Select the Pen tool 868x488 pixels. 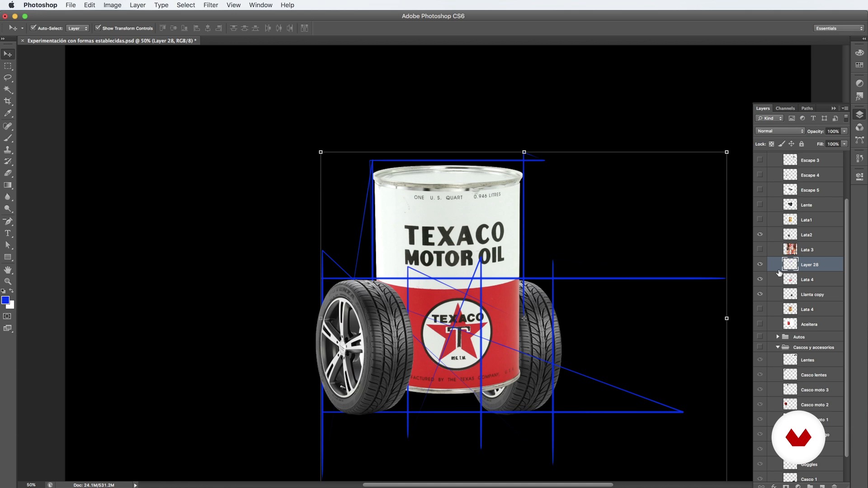(x=8, y=221)
